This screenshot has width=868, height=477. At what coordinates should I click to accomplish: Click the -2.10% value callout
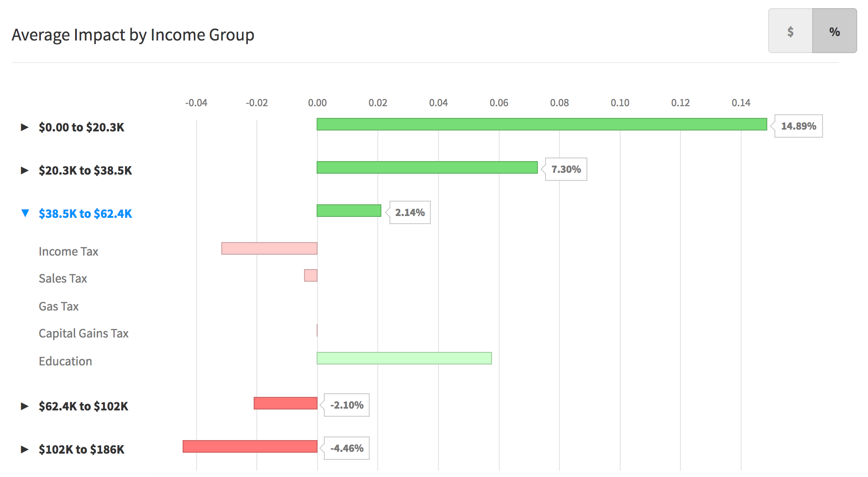[x=347, y=405]
